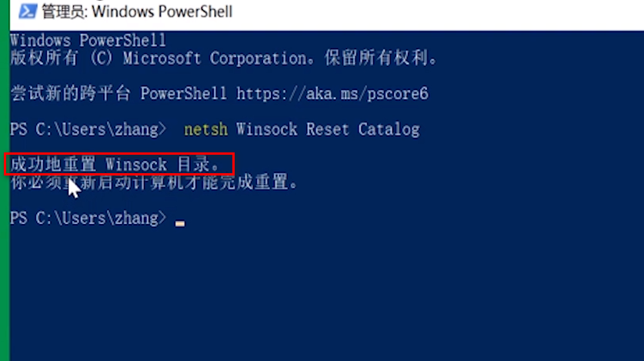Click the yellow netsh command word
This screenshot has height=361, width=644.
(205, 129)
